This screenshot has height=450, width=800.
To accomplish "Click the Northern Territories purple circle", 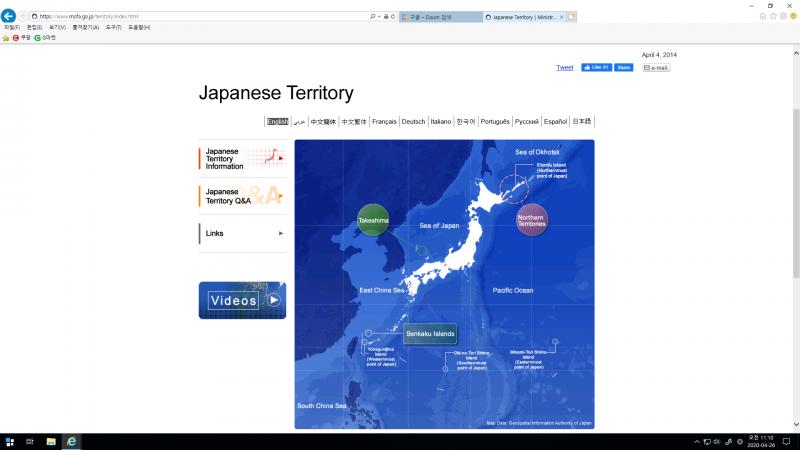I will 531,219.
